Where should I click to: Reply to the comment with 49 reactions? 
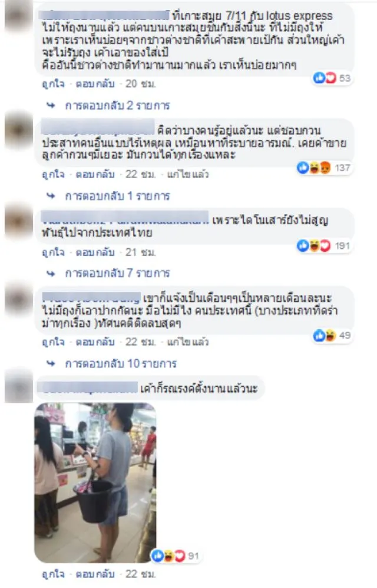[95, 341]
